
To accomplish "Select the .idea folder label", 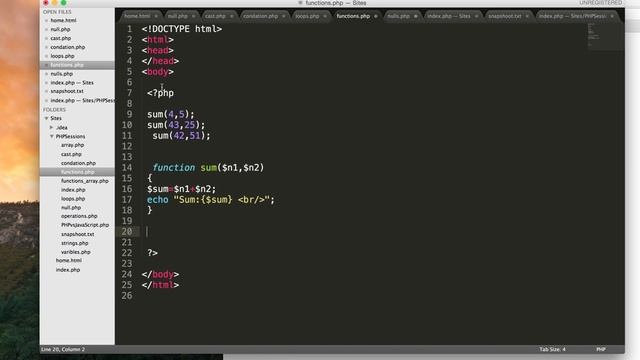I will (62, 127).
